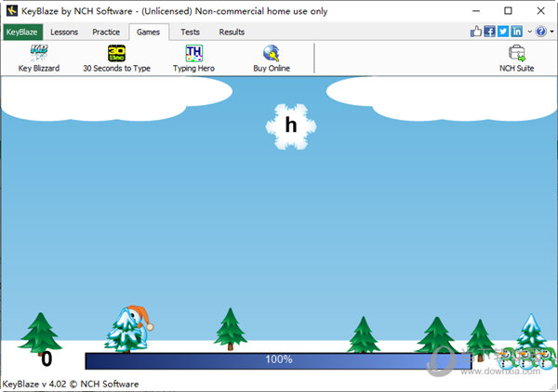The height and width of the screenshot is (392, 558).
Task: Click the thumbs-up like icon
Action: coord(476,32)
